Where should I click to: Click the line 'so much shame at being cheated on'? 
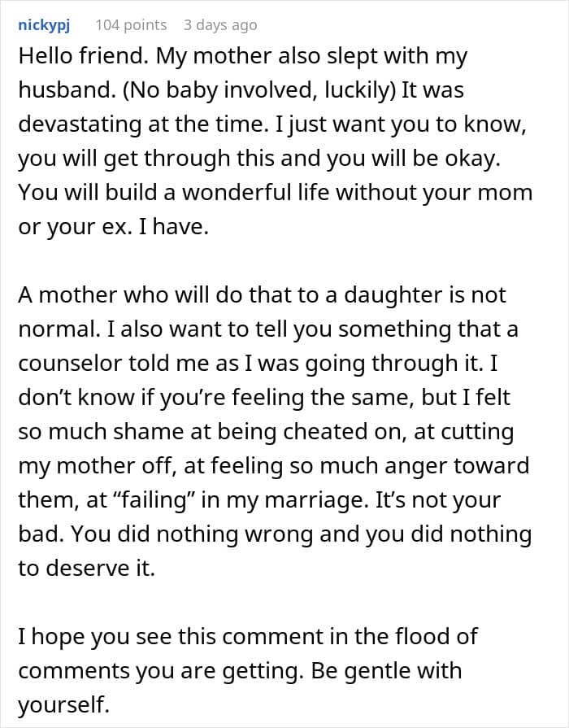click(266, 432)
